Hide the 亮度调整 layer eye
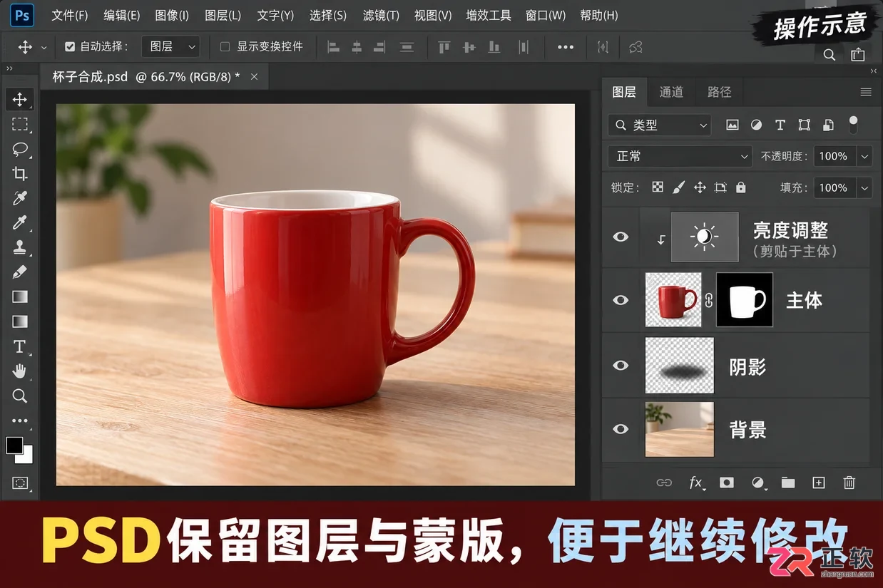The height and width of the screenshot is (588, 883). click(x=621, y=237)
